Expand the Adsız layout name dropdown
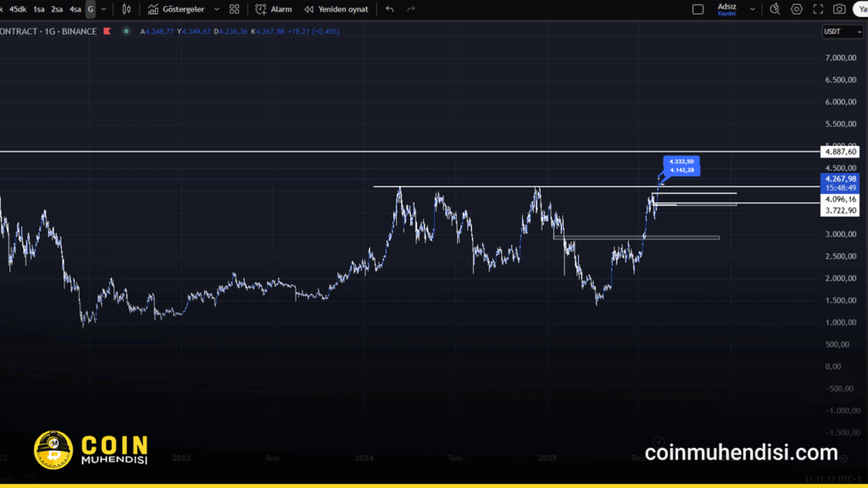The image size is (868, 488). tap(752, 9)
